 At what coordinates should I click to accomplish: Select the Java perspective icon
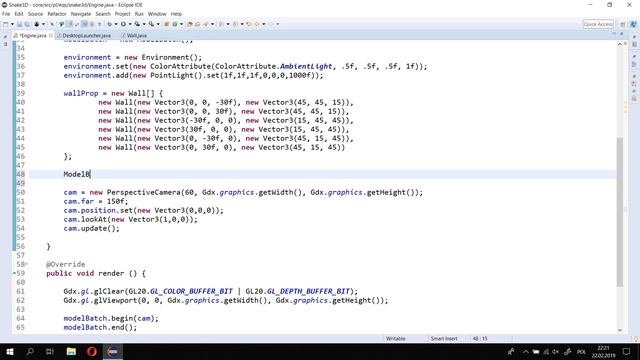coord(634,24)
